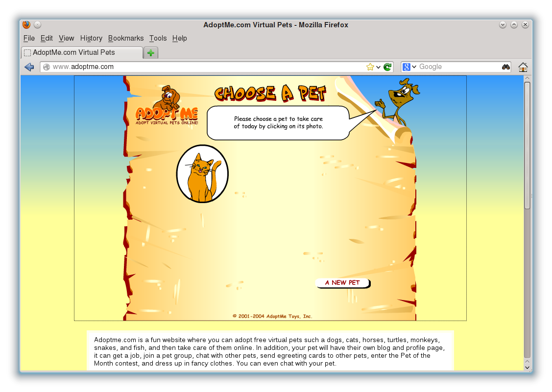Reload the page with the green refresh icon

pos(387,67)
